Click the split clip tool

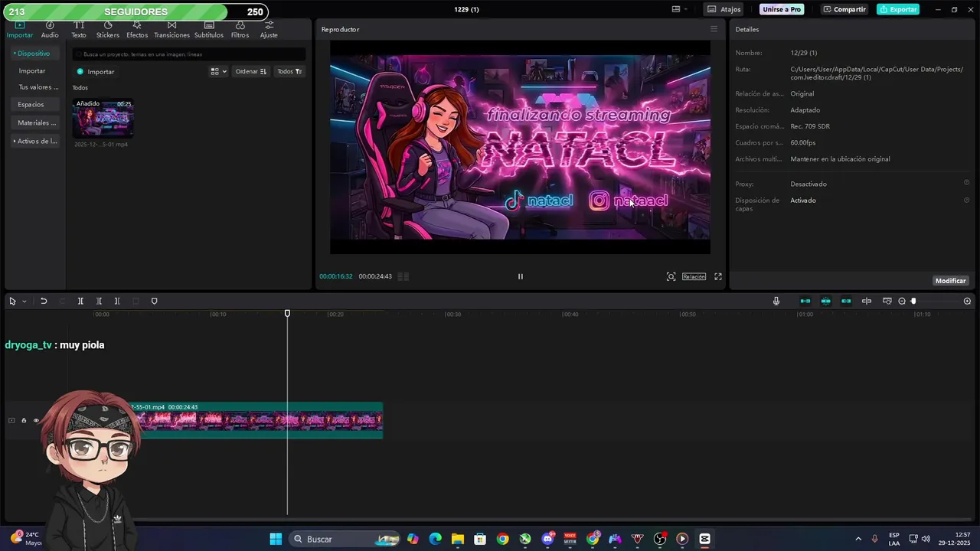(80, 301)
